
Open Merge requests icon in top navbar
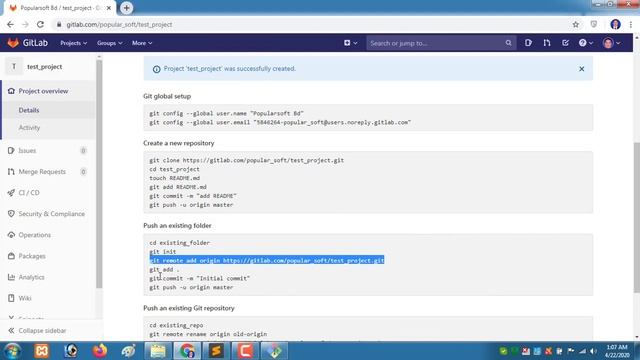click(x=547, y=43)
